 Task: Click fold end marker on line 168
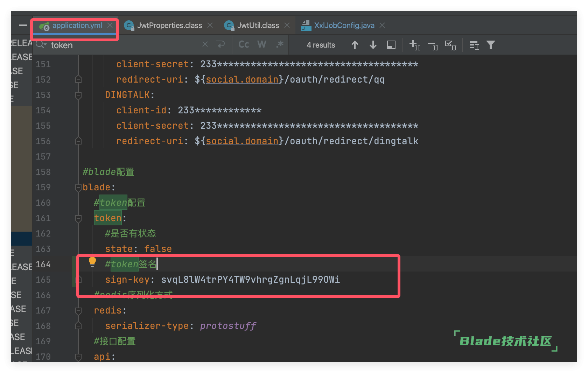[78, 326]
